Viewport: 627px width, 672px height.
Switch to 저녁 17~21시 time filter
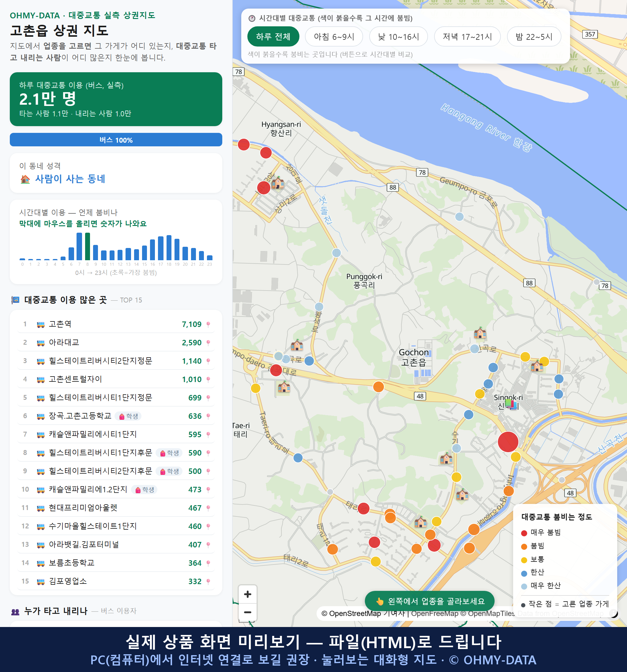[467, 36]
